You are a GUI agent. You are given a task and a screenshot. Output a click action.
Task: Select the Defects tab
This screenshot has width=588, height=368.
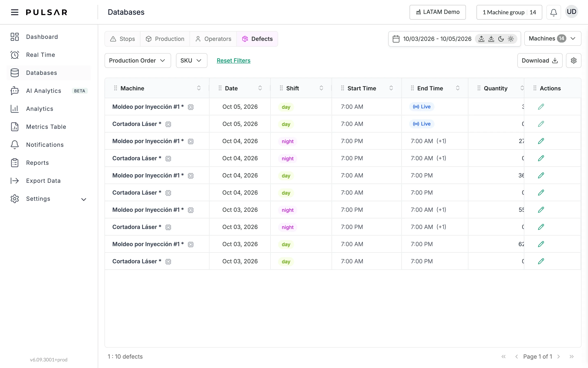[257, 39]
